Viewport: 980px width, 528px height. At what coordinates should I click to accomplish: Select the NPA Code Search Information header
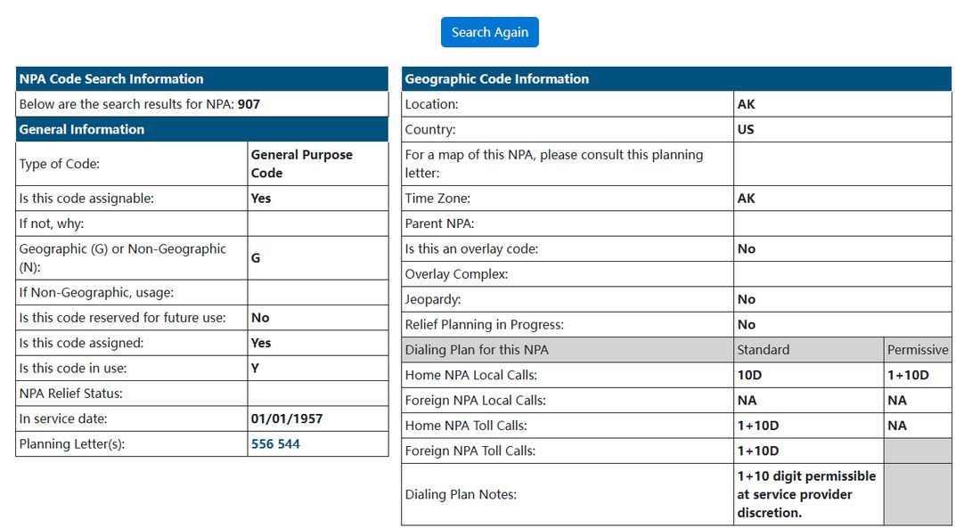point(202,78)
